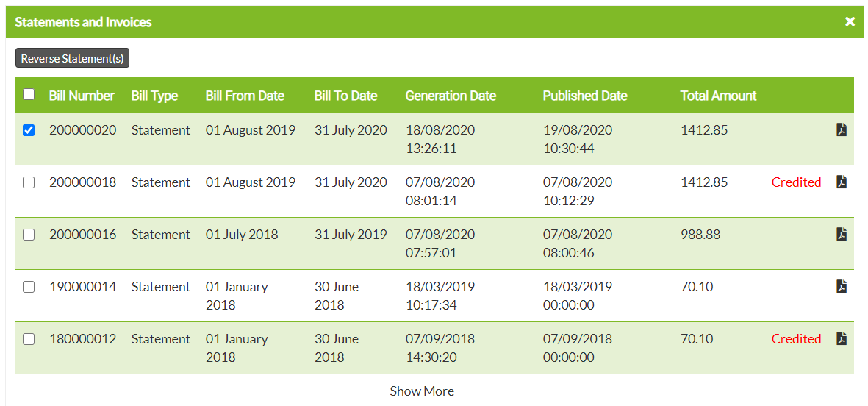Check the box for bill 190000014
This screenshot has height=406, width=868.
(x=29, y=287)
